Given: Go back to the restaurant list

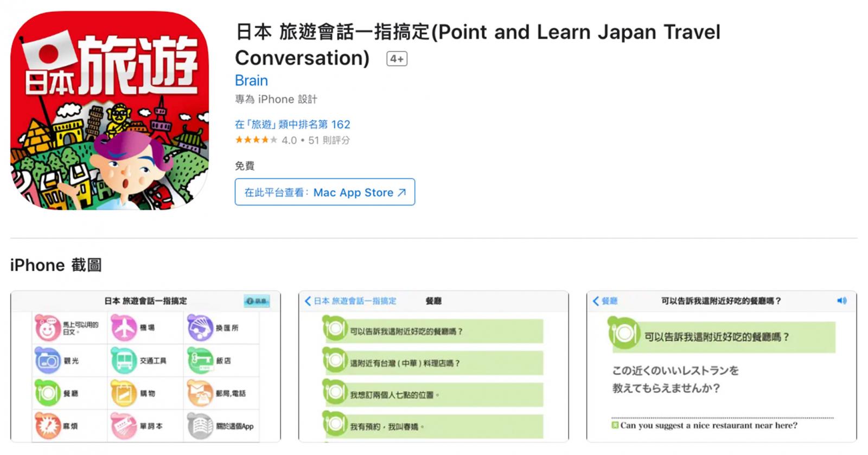Looking at the screenshot, I should [x=605, y=300].
